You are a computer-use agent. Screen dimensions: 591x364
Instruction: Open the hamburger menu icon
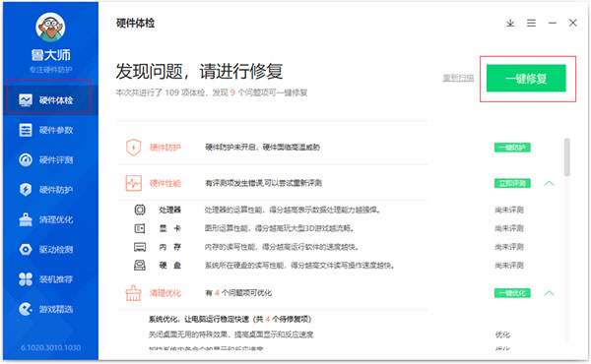pos(532,23)
